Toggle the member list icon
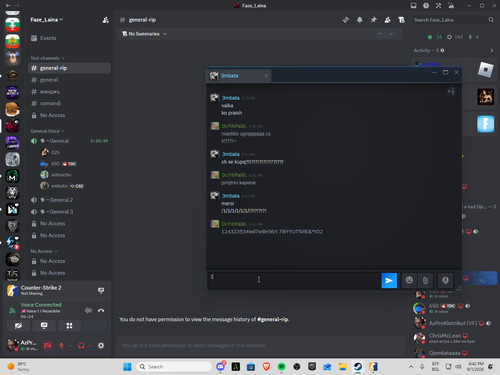The height and width of the screenshot is (375, 500). (387, 20)
